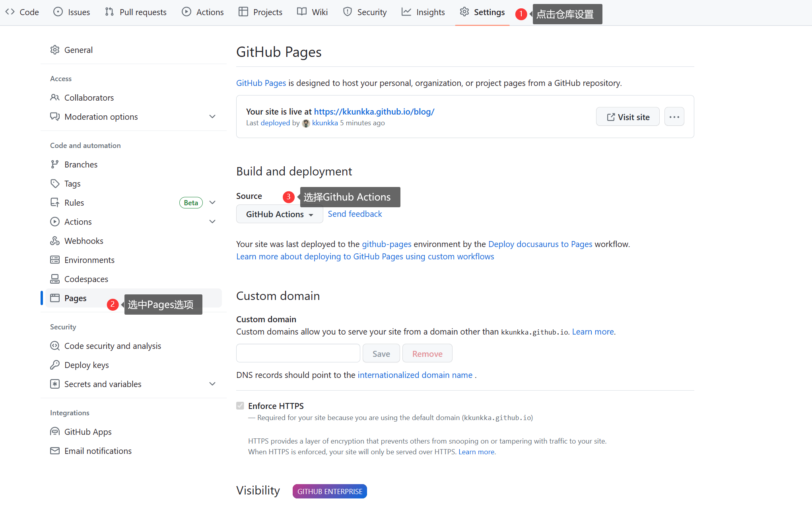Image resolution: width=812 pixels, height=508 pixels.
Task: Expand the Rules section chevron
Action: pyautogui.click(x=212, y=202)
